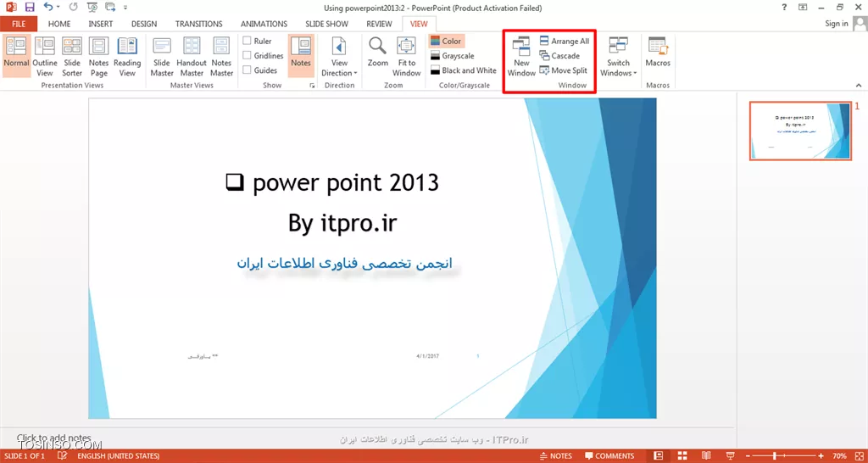Switch to the DESIGN tab

coord(144,24)
